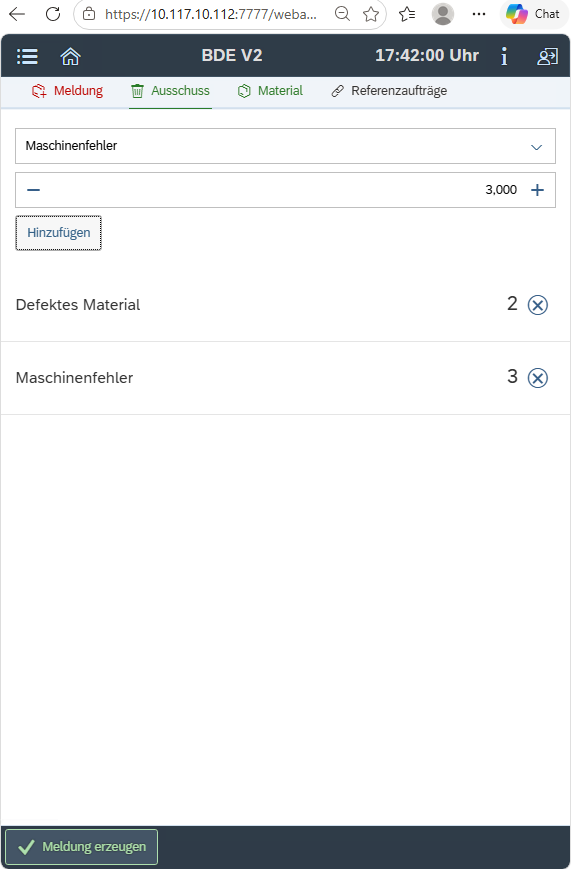Go to the home screen icon
571x869 pixels.
(x=70, y=57)
